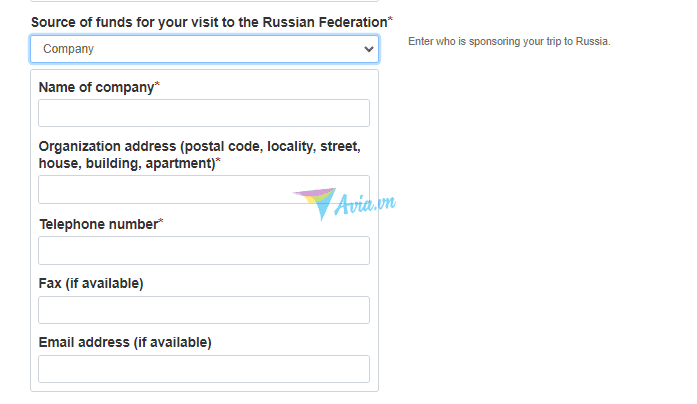This screenshot has width=697, height=404.
Task: Click the red asterisk after Russian Federation
Action: (x=390, y=19)
